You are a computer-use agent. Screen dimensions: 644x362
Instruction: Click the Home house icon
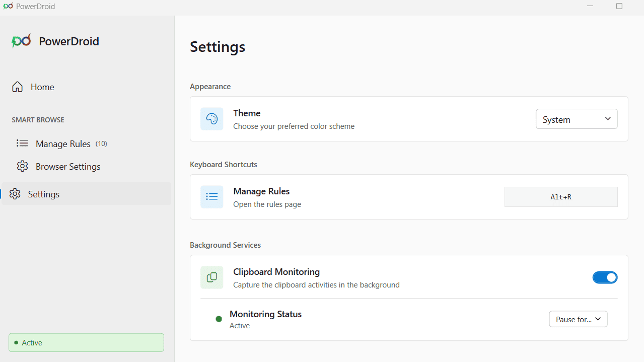17,87
